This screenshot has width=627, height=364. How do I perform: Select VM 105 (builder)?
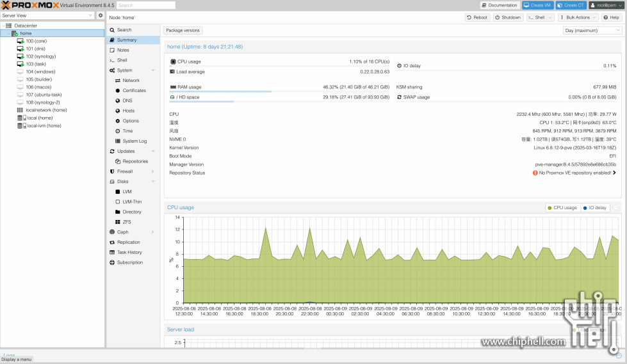tap(39, 79)
